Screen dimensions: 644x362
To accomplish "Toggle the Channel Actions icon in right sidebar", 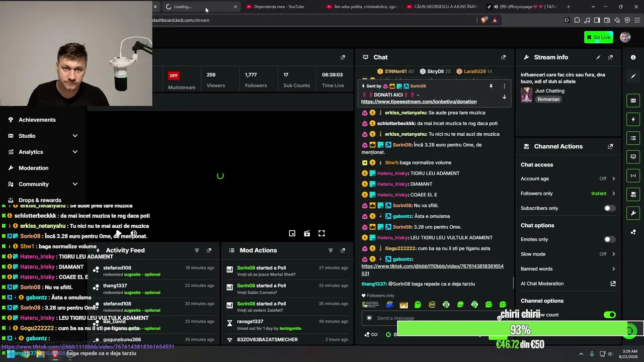I will 633,194.
